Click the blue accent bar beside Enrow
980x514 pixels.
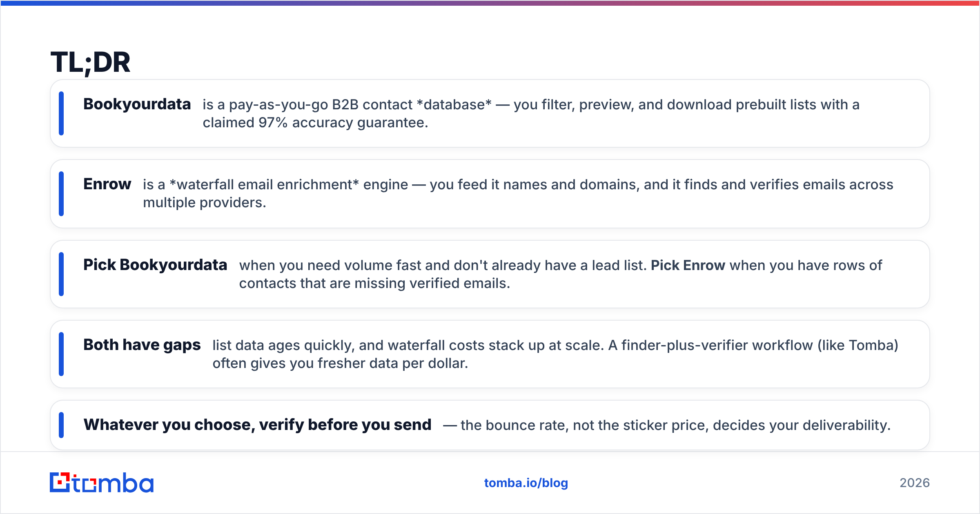tap(61, 194)
